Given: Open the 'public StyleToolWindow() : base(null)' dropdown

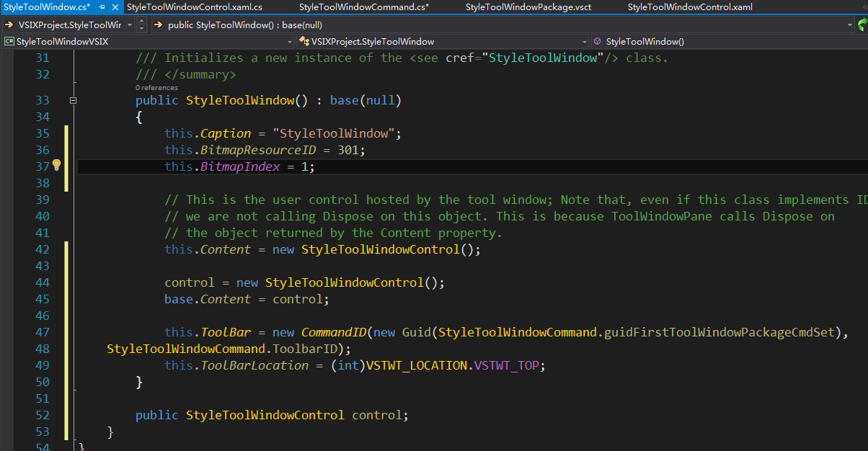Looking at the screenshot, I should click(x=849, y=25).
